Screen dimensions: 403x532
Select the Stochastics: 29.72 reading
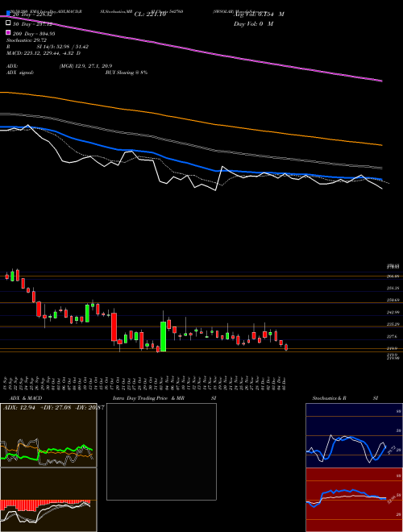(x=26, y=40)
